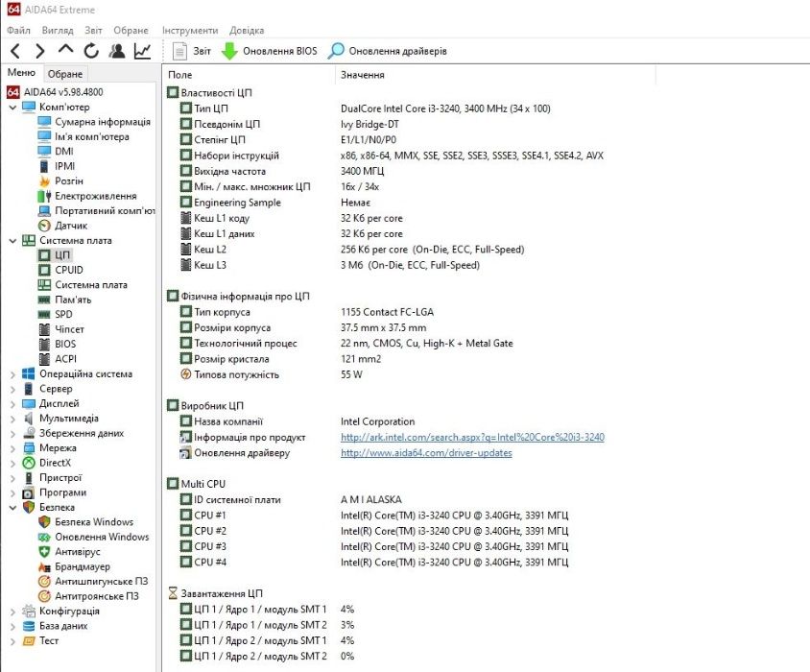
Task: Expand the Сервер tree node
Action: coord(12,389)
